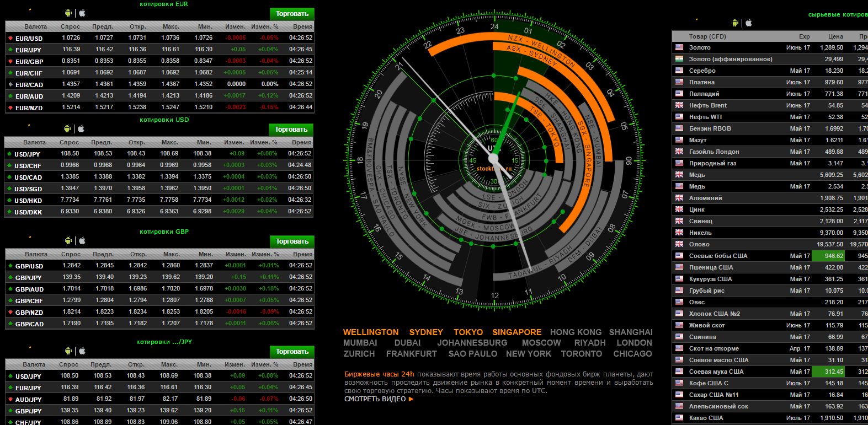Click the Android icon above the commodities table

(x=735, y=23)
